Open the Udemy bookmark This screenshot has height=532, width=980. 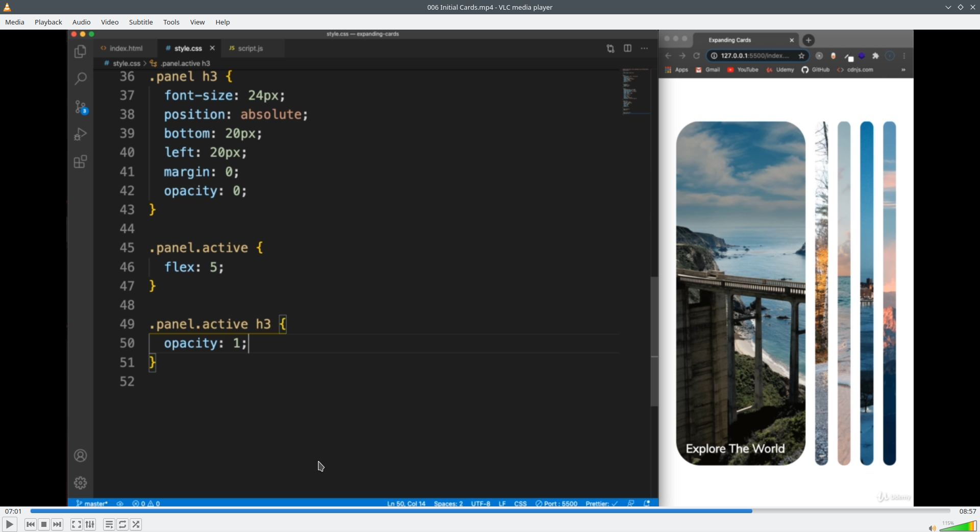pos(780,70)
